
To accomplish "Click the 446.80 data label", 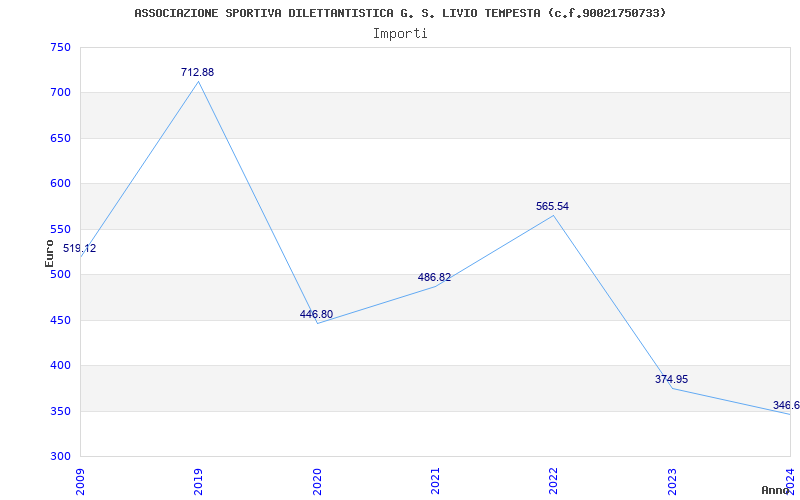I will [316, 314].
